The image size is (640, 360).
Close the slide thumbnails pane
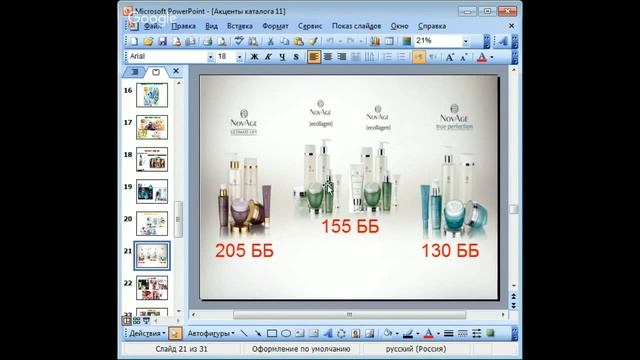tap(176, 71)
